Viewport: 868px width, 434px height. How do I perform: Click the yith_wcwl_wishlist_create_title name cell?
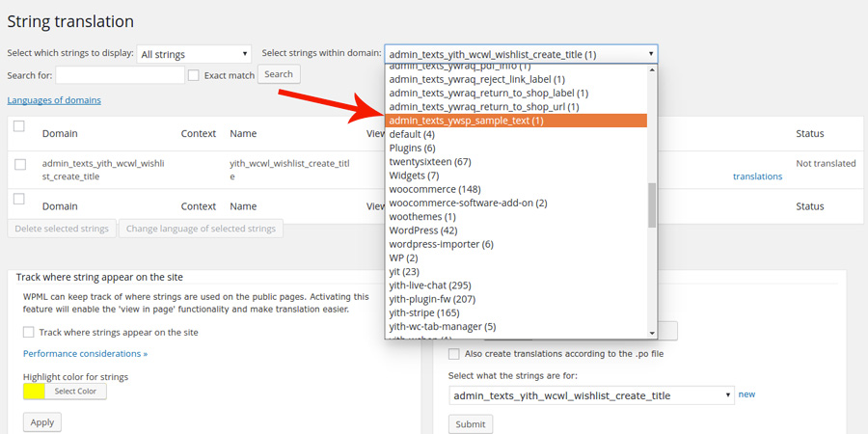[x=289, y=171]
